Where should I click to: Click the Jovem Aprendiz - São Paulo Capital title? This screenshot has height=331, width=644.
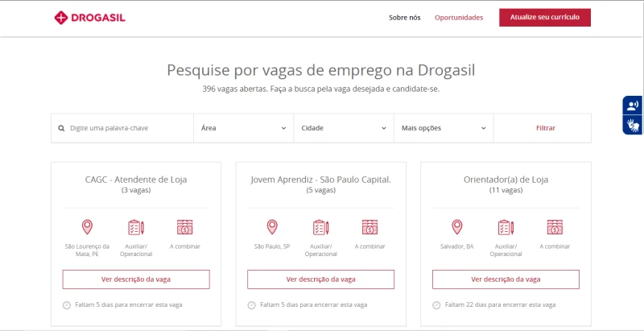[320, 180]
